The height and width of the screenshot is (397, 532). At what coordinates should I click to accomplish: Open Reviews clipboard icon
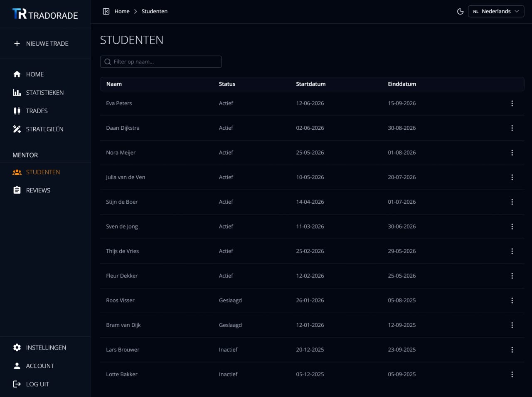click(x=17, y=190)
